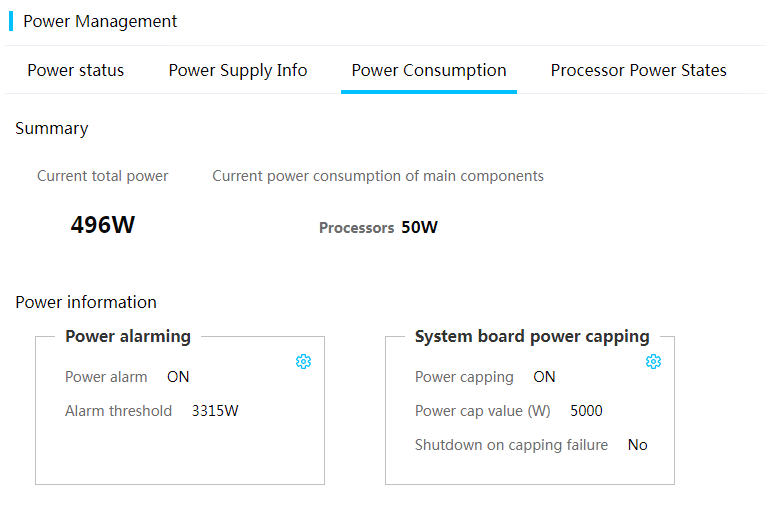Click the 496W current total power value
The width and height of the screenshot is (766, 505).
(x=103, y=225)
